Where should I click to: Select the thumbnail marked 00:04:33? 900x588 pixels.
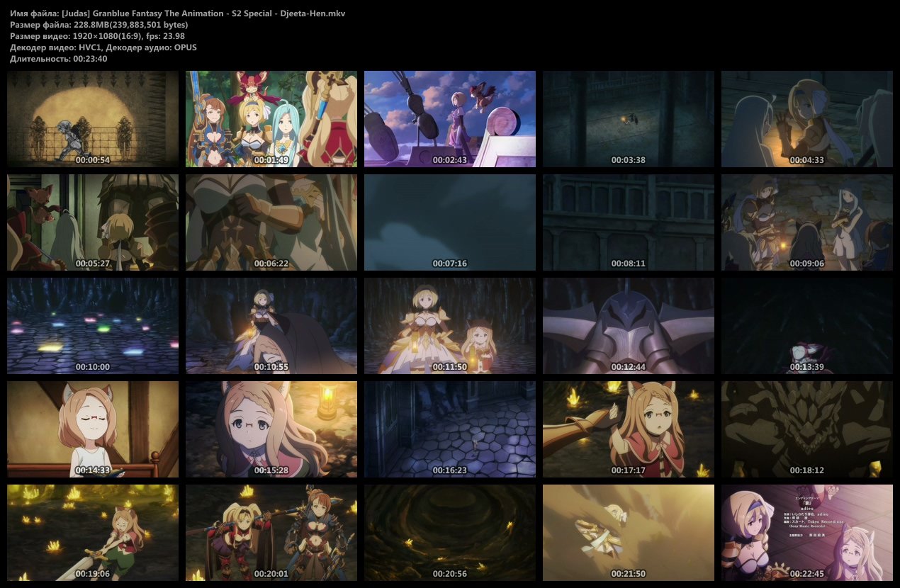click(x=807, y=119)
